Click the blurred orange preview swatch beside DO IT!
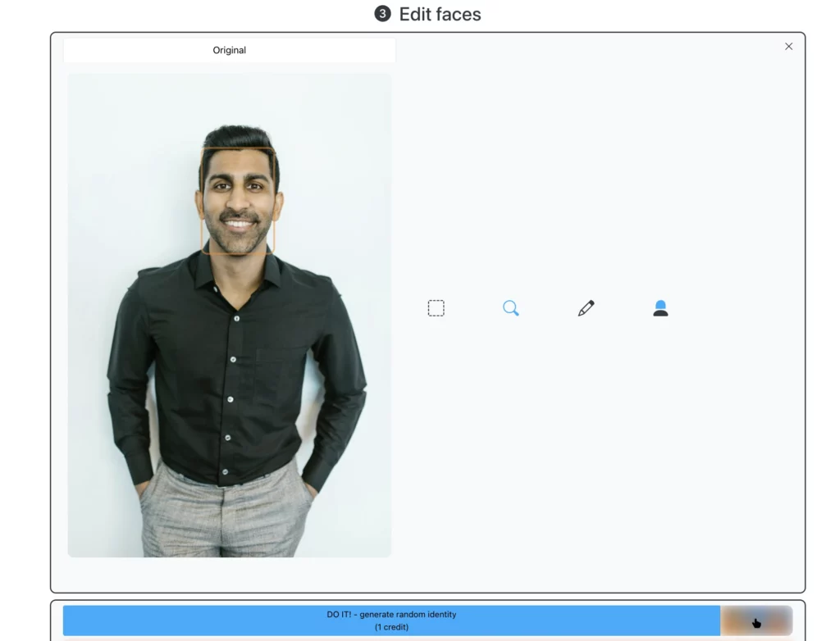The image size is (840, 641). [756, 621]
